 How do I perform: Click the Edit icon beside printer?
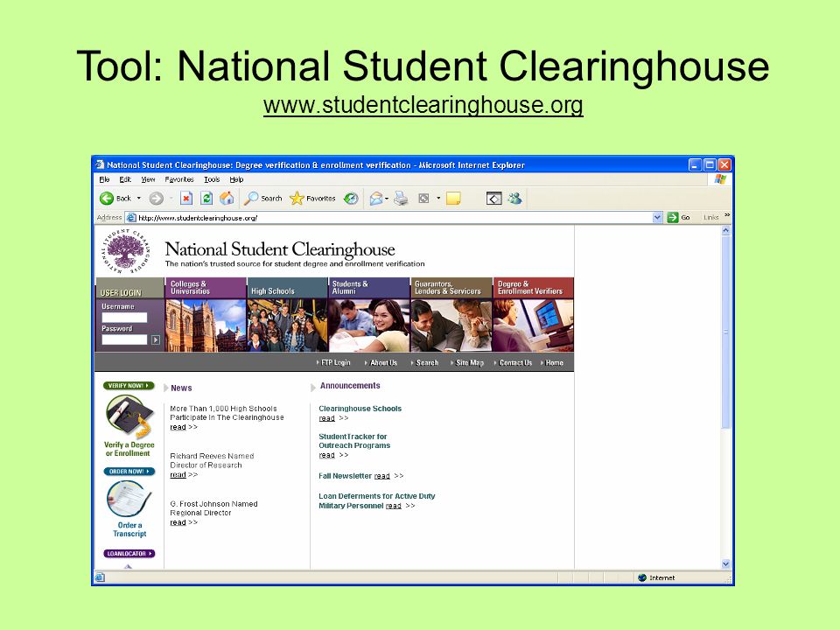[423, 199]
